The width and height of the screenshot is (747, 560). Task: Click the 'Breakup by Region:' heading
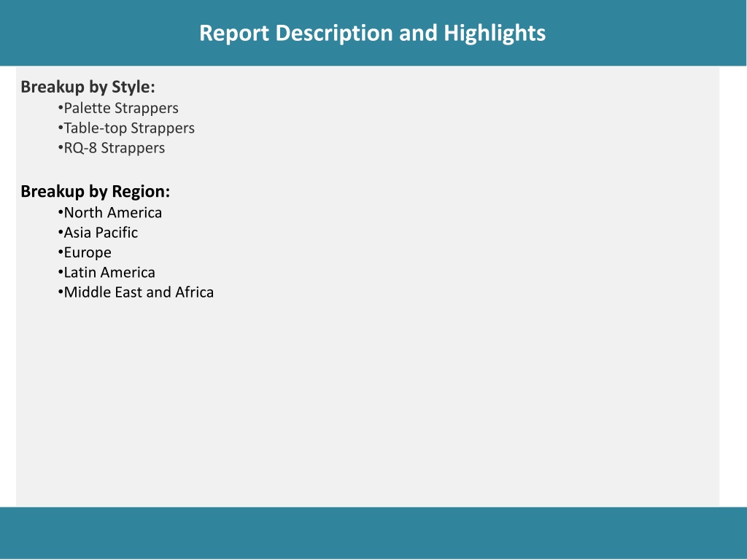click(96, 192)
